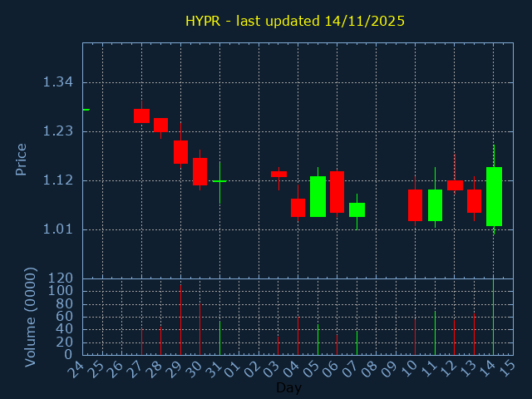Image resolution: width=532 pixels, height=399 pixels.
Task: Select the small red candlestick on day 03
Action: click(278, 174)
